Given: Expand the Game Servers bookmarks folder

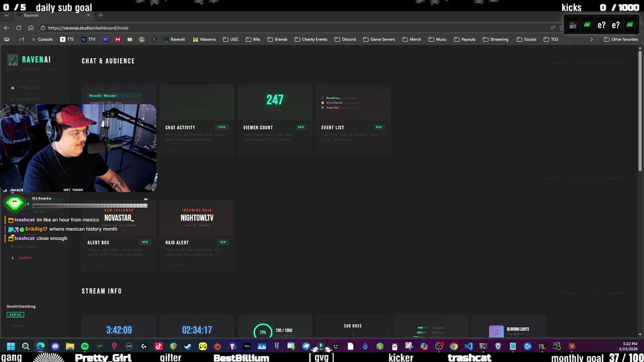Looking at the screenshot, I should click(379, 39).
